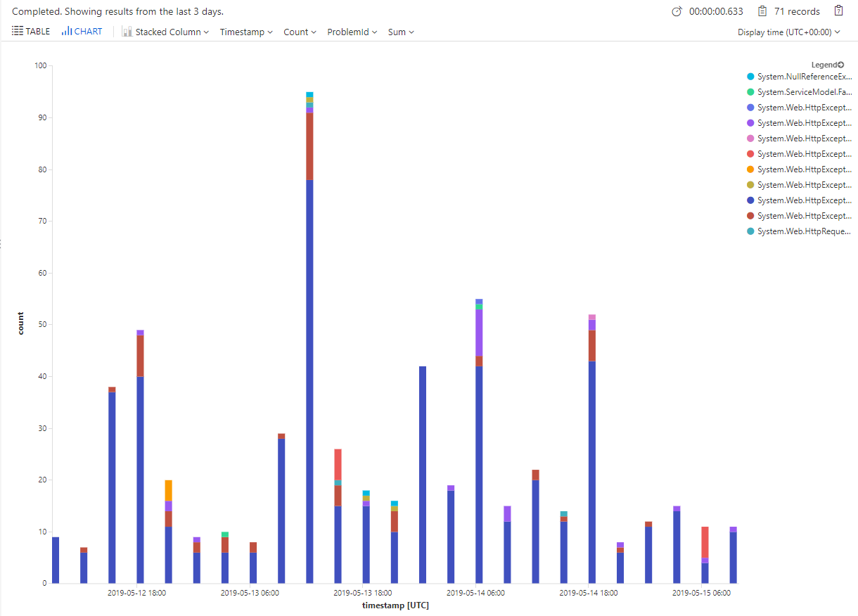Screen dimensions: 858x616
Task: Open the Display time (UTC+00:00) dropdown
Action: (788, 32)
